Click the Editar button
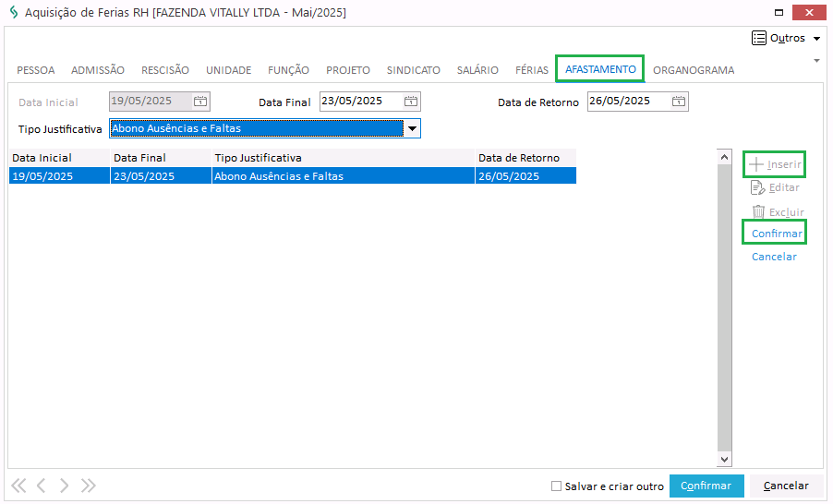Screen dimensions: 833x504 point(775,187)
